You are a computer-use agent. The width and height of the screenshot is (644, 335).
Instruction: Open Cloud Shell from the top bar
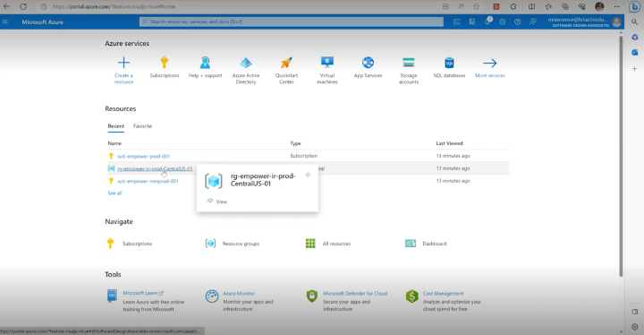[457, 21]
